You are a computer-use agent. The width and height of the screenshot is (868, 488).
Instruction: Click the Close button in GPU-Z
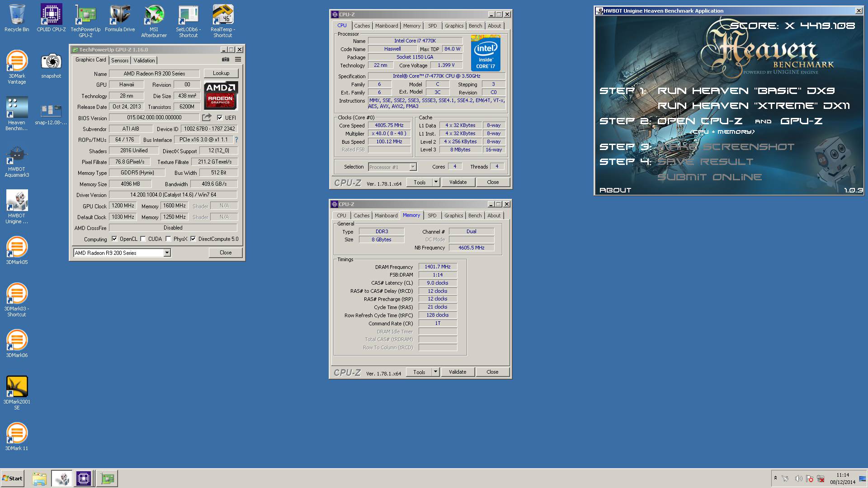(x=226, y=253)
